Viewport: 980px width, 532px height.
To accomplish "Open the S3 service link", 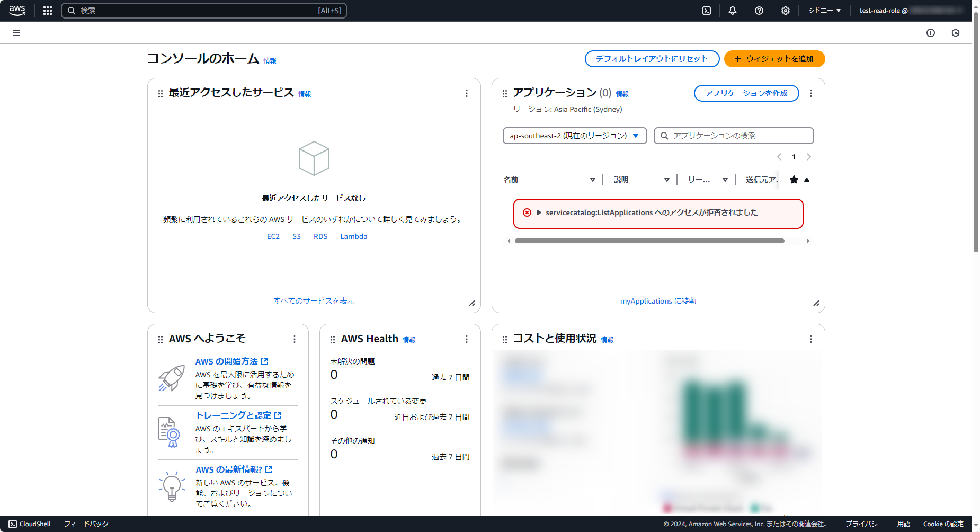I will click(297, 236).
